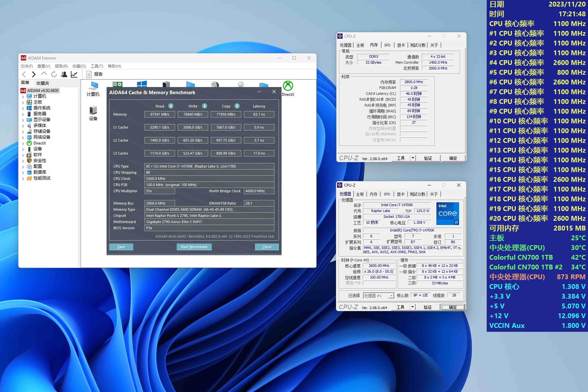588x392 pixels.
Task: Click the CPU Type field in benchmark
Action: pos(209,166)
